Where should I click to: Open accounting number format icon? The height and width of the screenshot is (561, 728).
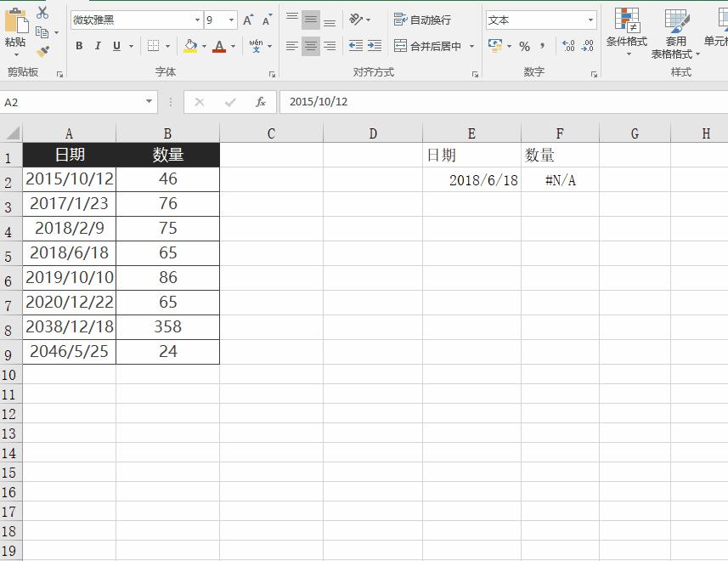[495, 46]
